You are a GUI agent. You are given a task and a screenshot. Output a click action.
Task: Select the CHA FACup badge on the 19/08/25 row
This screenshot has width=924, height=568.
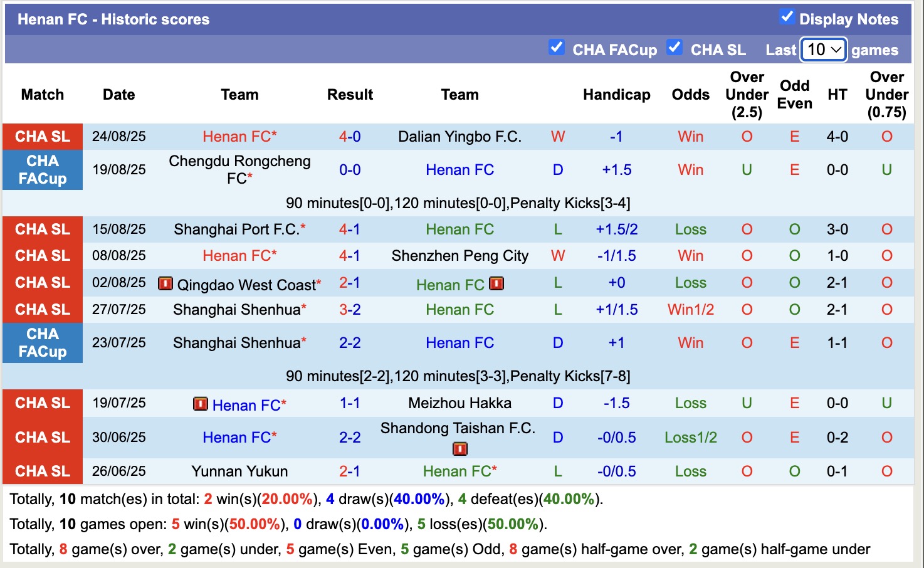click(x=42, y=170)
